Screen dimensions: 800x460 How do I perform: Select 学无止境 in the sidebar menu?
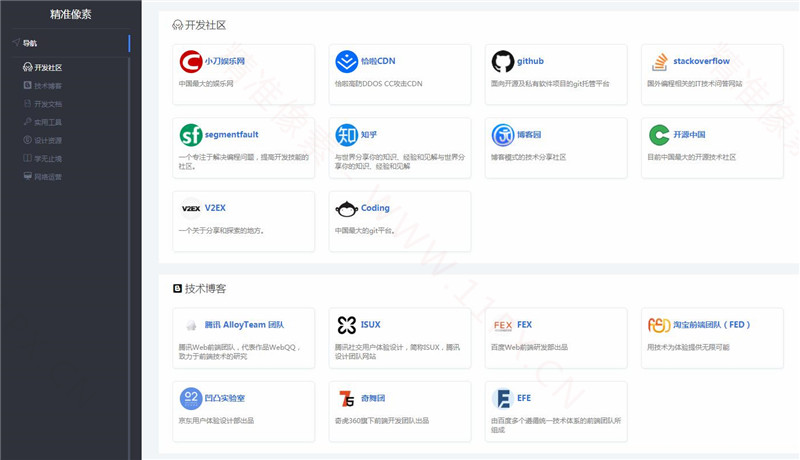48,159
